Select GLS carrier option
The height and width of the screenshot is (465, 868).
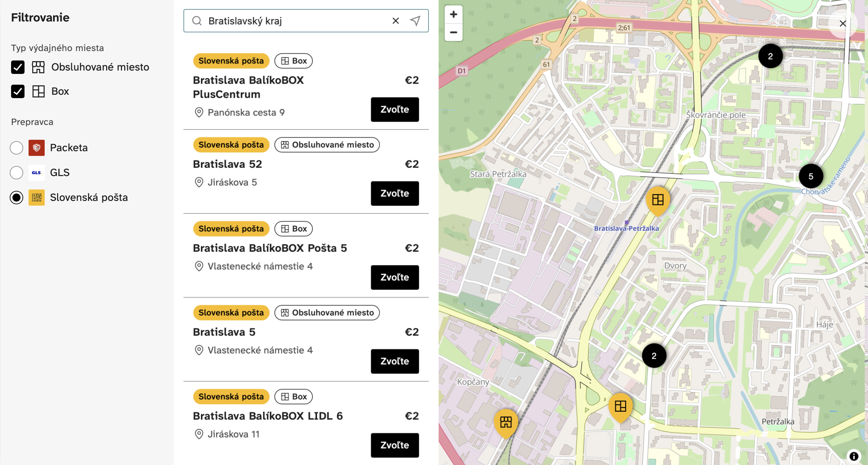[16, 172]
